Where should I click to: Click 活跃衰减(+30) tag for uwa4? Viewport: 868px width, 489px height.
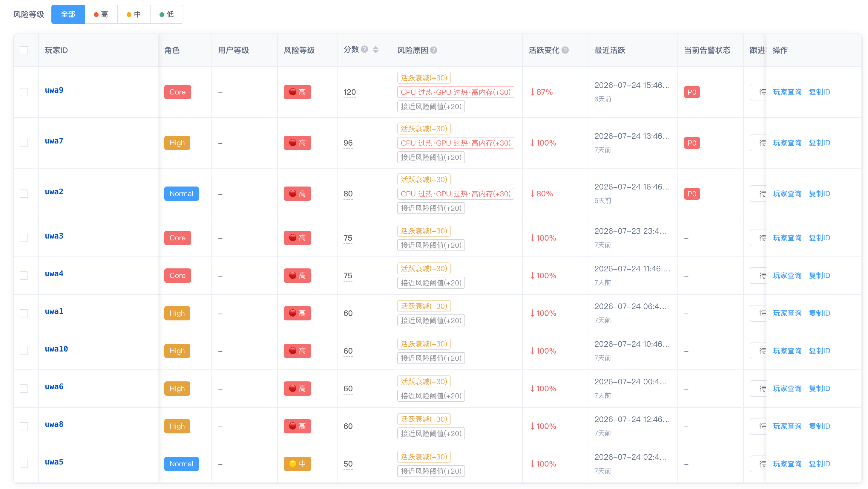coord(424,269)
